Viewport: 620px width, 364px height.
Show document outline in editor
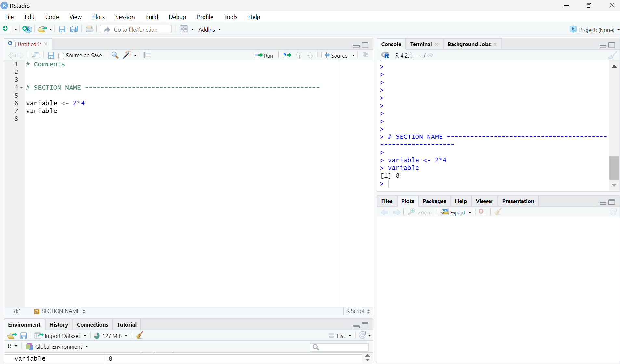coord(365,55)
